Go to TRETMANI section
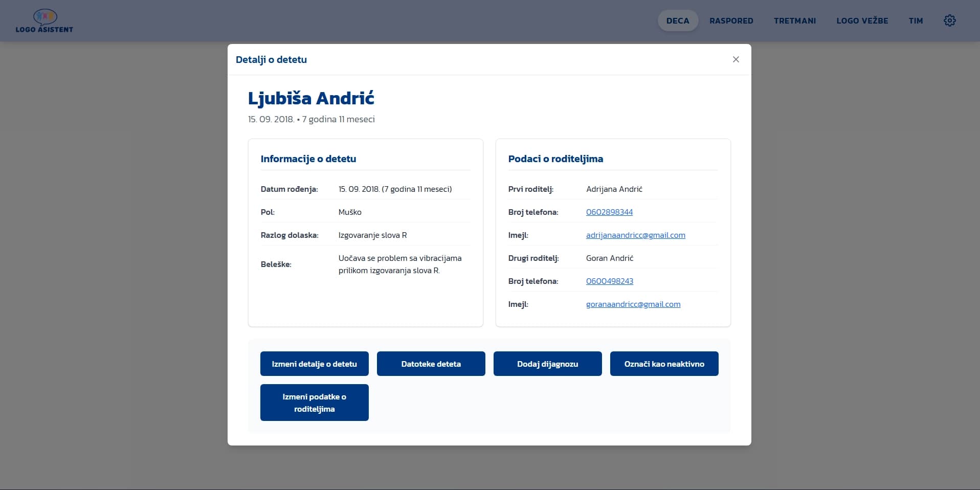980x490 pixels. pyautogui.click(x=795, y=20)
